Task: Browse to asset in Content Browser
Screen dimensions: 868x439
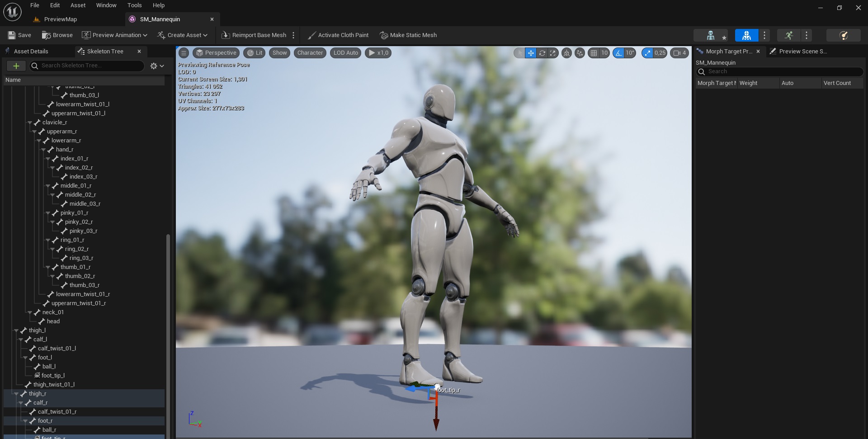Action: tap(57, 35)
